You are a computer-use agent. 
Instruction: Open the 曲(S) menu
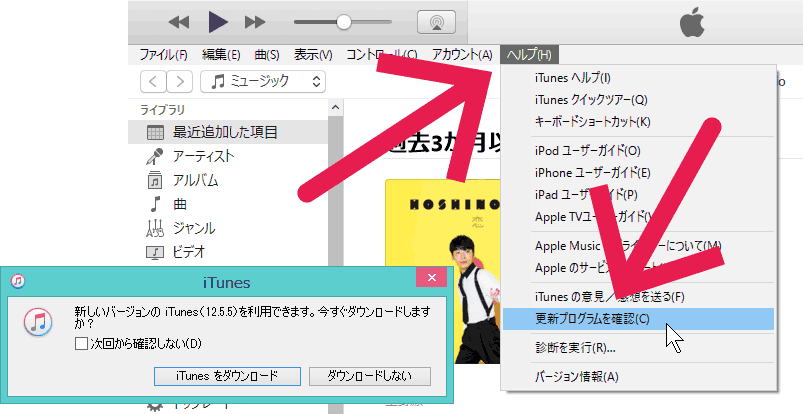pyautogui.click(x=267, y=54)
